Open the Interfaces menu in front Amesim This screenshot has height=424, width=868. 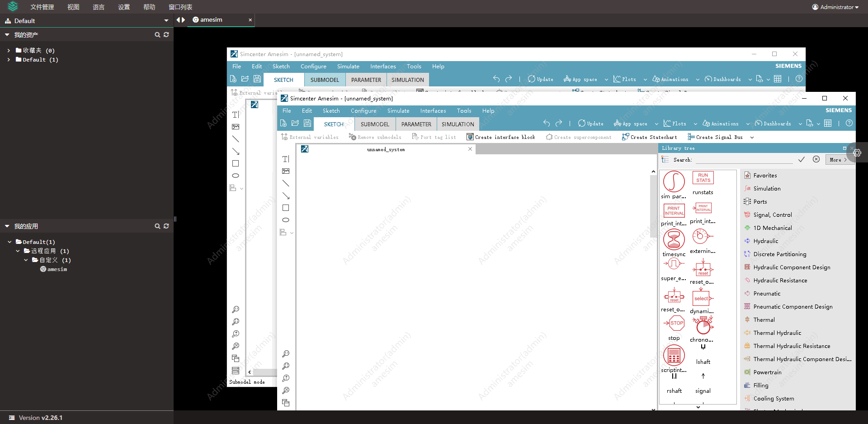tap(433, 111)
